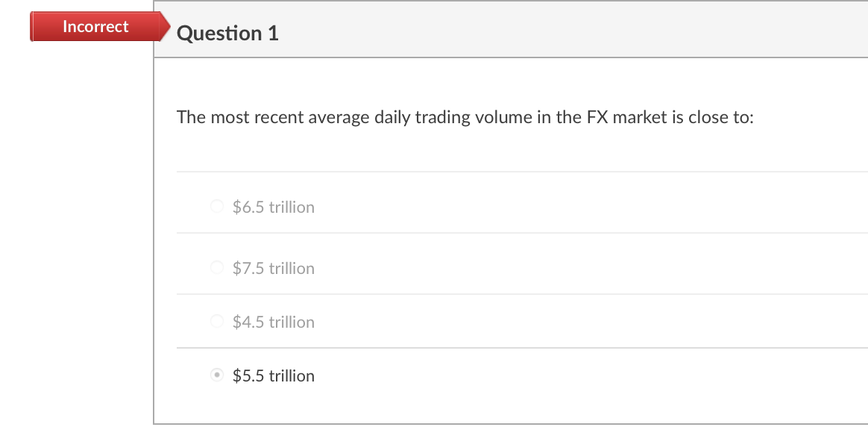This screenshot has width=868, height=430.
Task: Click the $7.5 trillion answer label
Action: (x=273, y=268)
